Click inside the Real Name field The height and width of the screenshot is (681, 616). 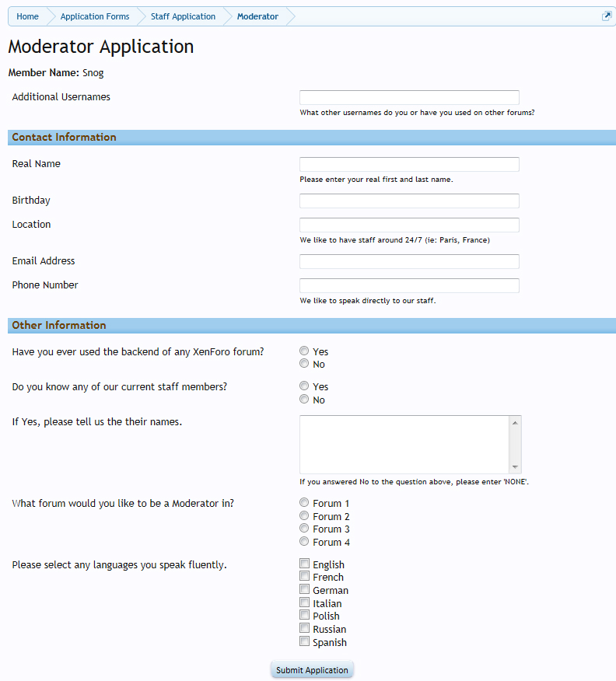tap(409, 164)
